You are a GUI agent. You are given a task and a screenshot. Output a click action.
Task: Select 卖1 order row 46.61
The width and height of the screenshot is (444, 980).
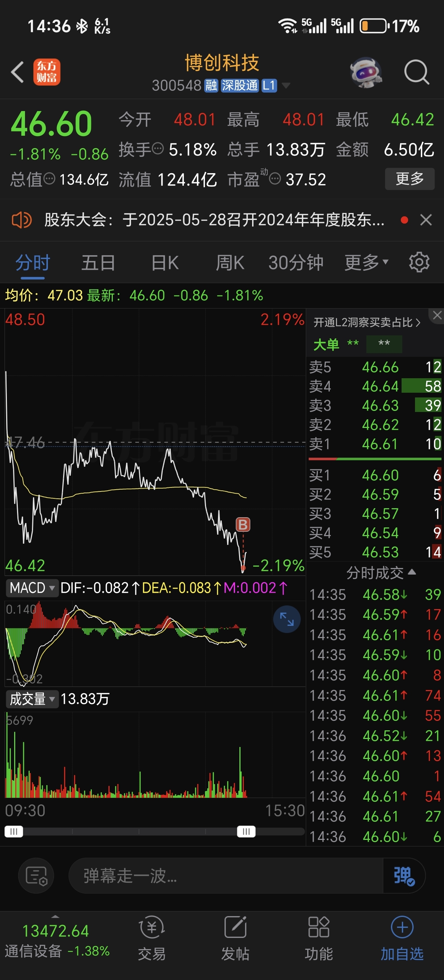(x=375, y=444)
